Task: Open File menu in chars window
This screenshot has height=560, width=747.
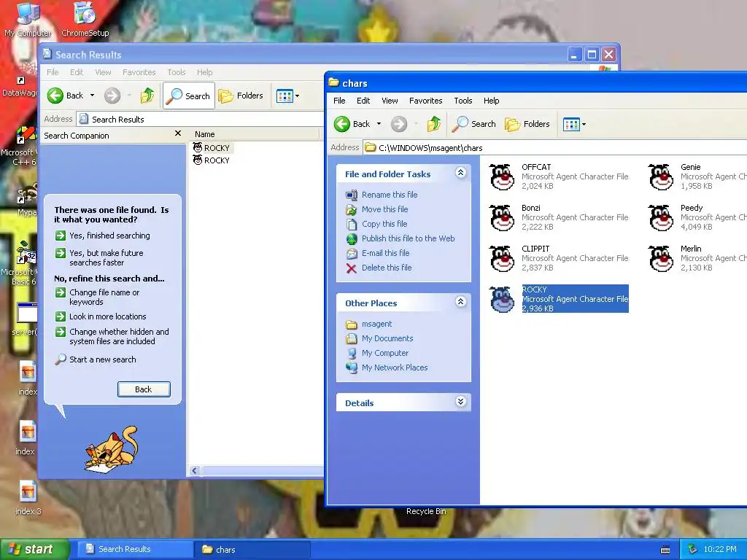Action: 339,101
